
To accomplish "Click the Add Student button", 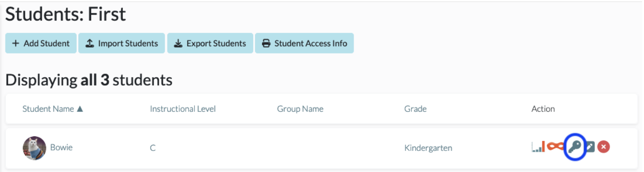I will point(41,43).
